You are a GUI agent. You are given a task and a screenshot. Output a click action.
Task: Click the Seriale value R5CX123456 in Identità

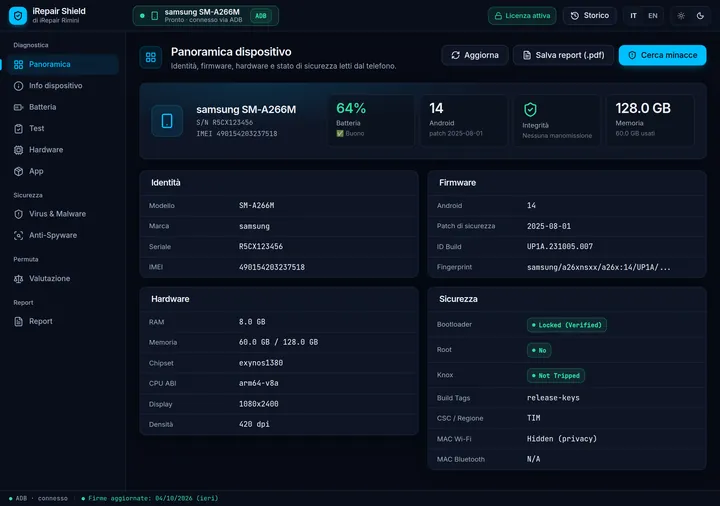pyautogui.click(x=261, y=247)
